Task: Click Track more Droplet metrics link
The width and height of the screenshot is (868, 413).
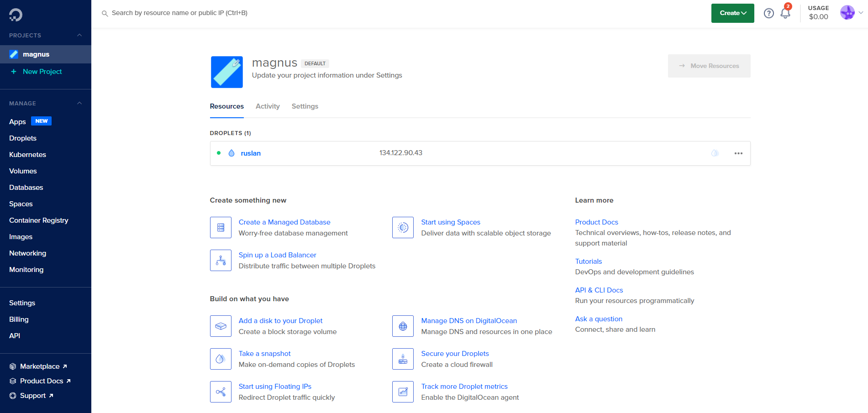Action: (x=464, y=387)
